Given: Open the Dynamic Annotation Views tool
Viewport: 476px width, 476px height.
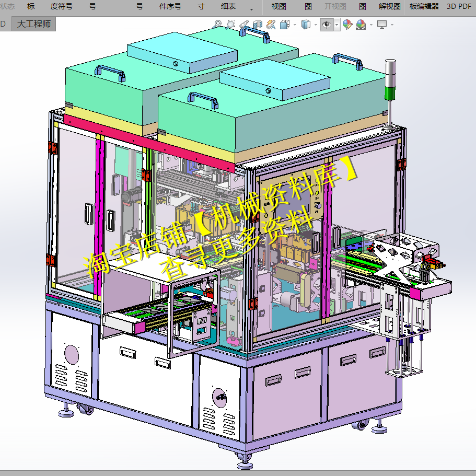Looking at the screenshot, I should pyautogui.click(x=271, y=25).
